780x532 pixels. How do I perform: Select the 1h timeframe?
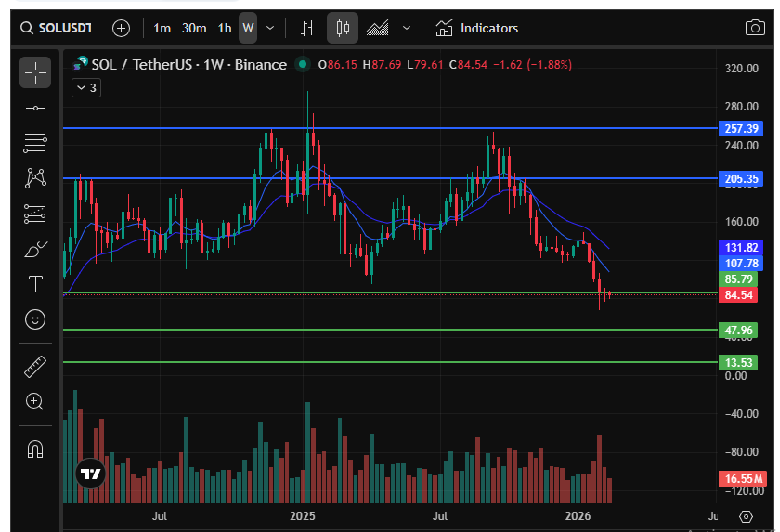[x=225, y=29]
